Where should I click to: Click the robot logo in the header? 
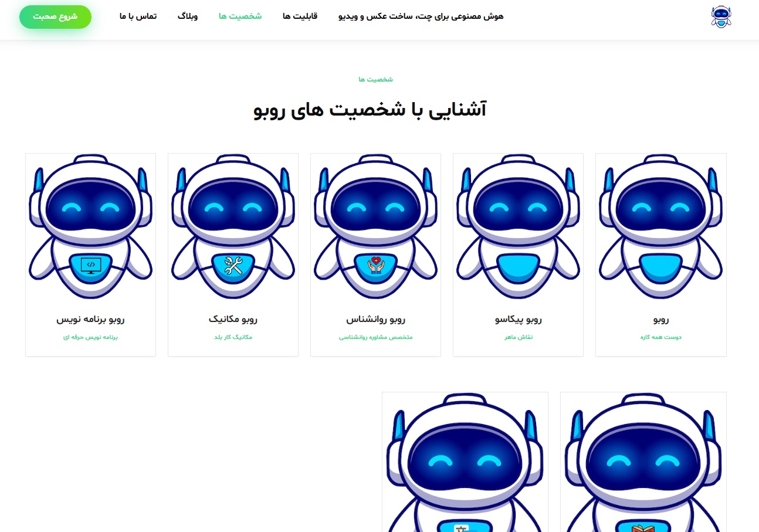(x=721, y=16)
